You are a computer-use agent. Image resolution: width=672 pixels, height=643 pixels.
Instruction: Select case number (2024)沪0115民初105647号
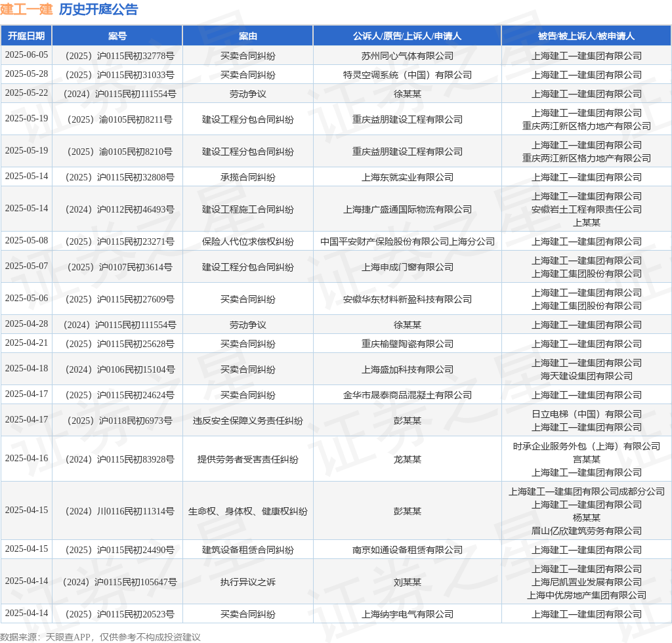117,582
